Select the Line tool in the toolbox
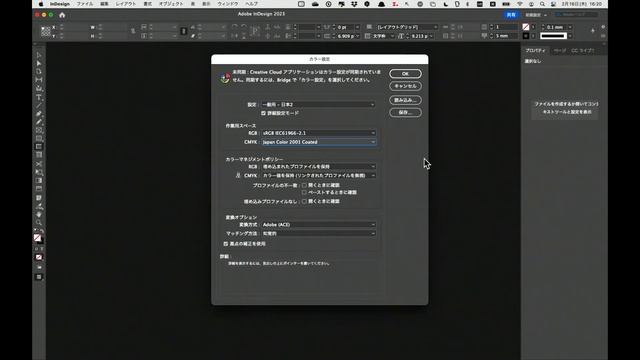 click(39, 106)
